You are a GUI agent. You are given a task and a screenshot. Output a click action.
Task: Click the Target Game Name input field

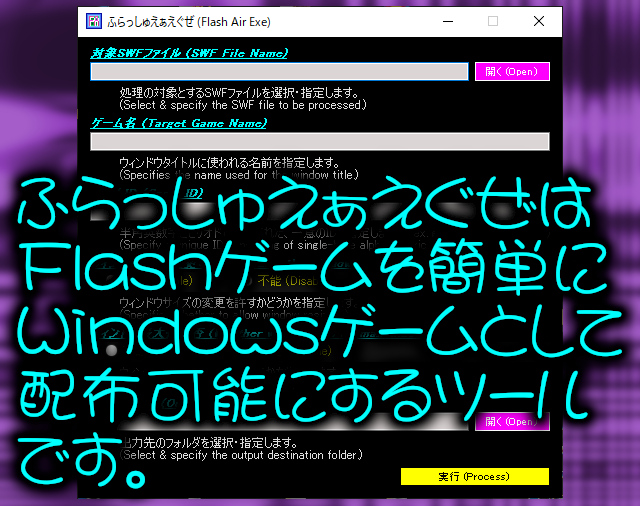(x=320, y=142)
